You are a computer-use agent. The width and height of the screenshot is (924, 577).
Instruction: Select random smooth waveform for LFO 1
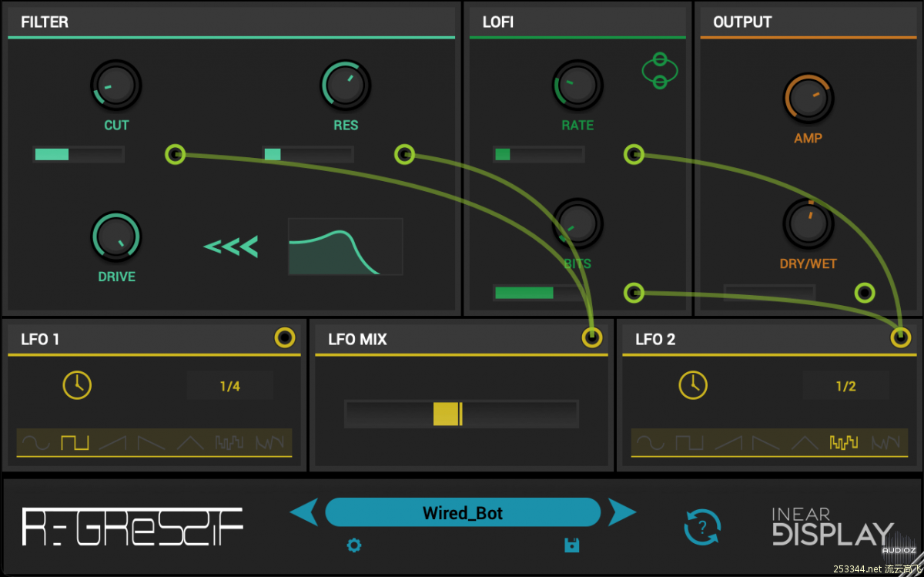pos(269,443)
